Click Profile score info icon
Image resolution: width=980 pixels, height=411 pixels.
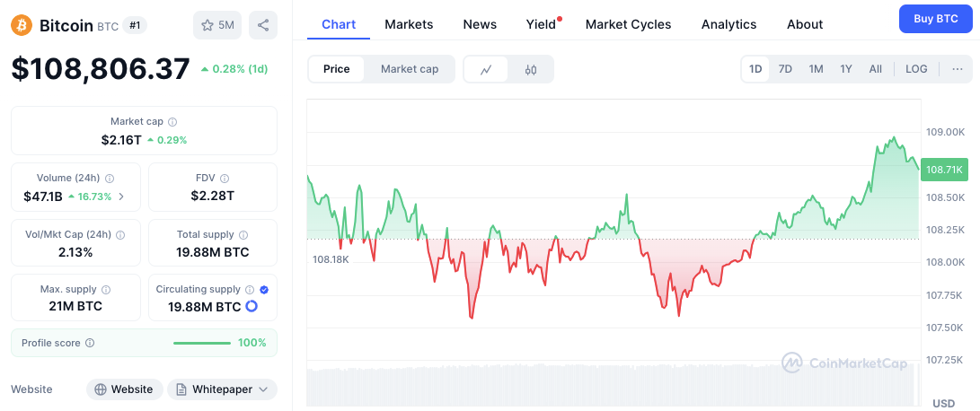click(90, 343)
